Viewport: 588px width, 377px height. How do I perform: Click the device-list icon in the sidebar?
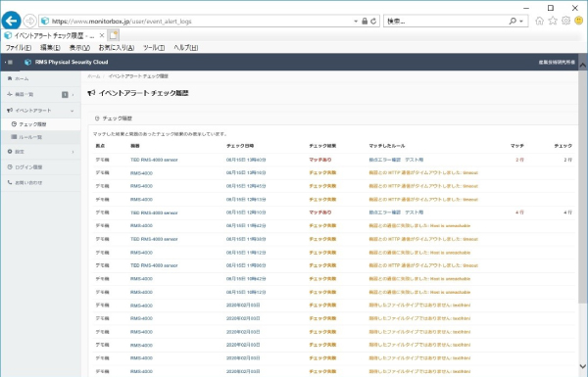[10, 94]
